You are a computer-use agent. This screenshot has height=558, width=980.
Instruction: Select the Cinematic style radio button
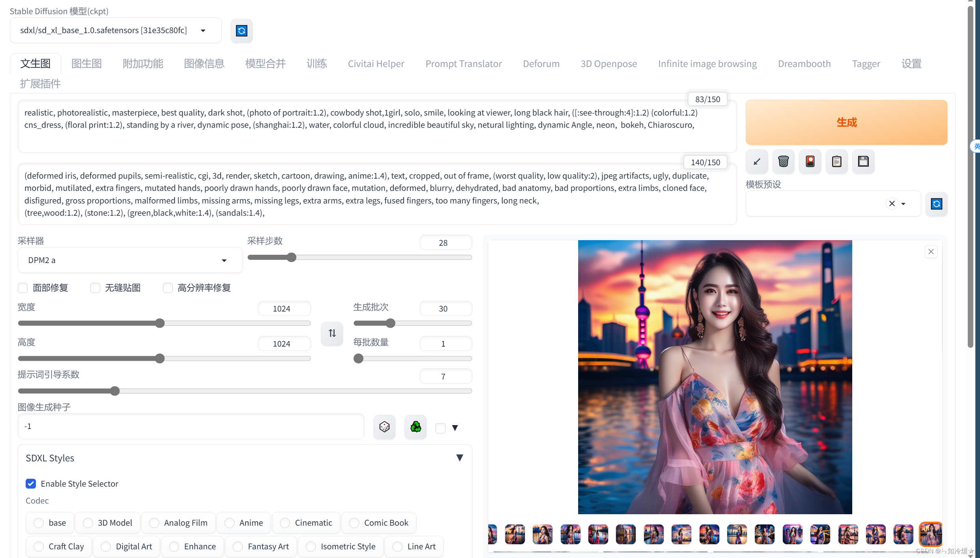pos(285,523)
